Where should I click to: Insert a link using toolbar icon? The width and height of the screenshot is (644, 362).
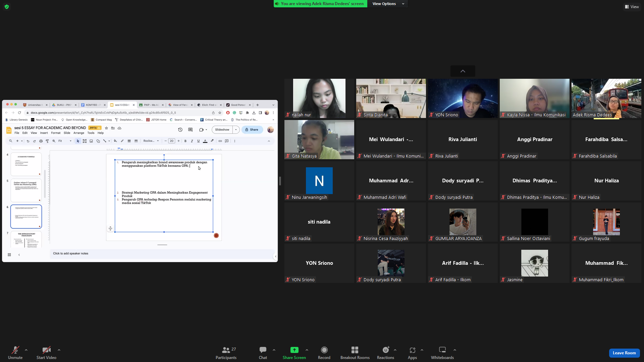coord(220,141)
